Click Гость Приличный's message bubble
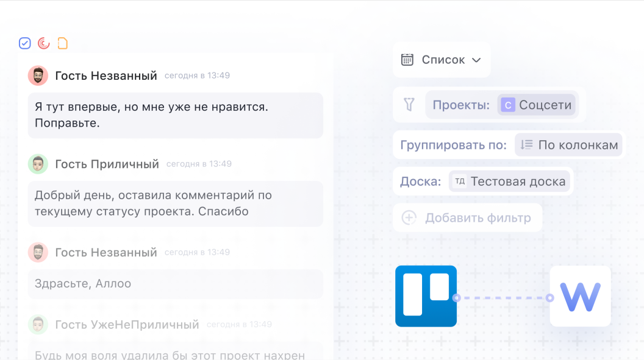The image size is (644, 360). (175, 203)
